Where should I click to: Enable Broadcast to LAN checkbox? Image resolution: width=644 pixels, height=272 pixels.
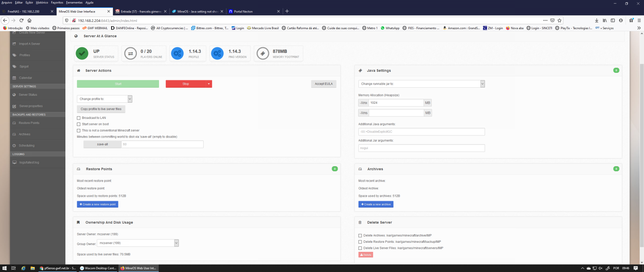(x=79, y=118)
